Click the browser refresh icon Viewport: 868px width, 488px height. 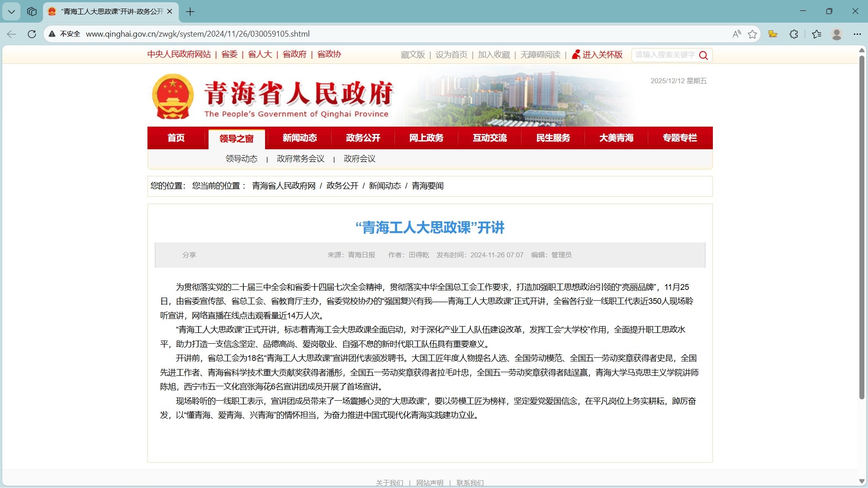pyautogui.click(x=32, y=34)
